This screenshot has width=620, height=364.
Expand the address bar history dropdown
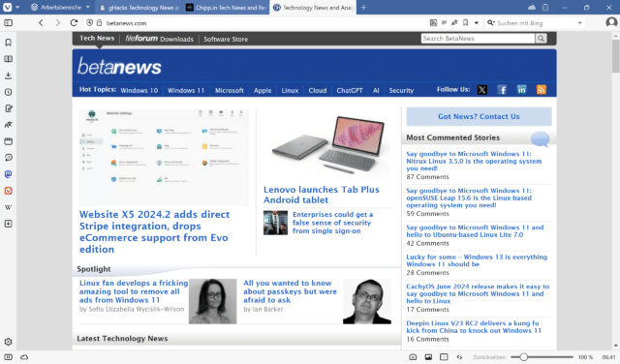click(476, 23)
